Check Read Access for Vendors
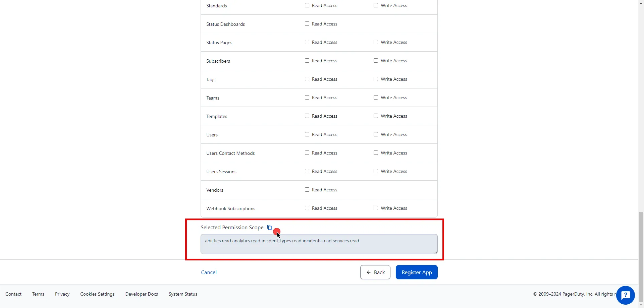This screenshot has width=644, height=308. click(x=307, y=189)
